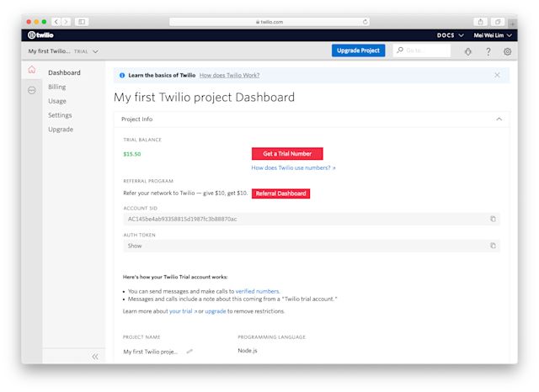The image size is (539, 392).
Task: Select Dashboard in the sidebar
Action: tap(64, 73)
